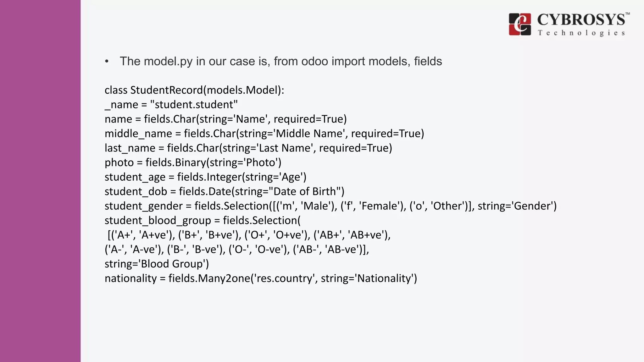Viewport: 644px width, 362px height.
Task: Click the CYBROSYS company name text
Action: [581, 20]
